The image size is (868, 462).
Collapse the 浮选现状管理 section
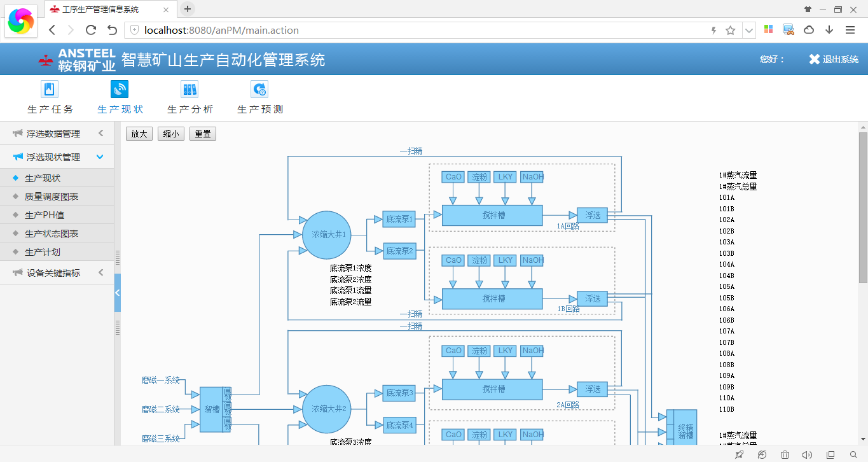[x=57, y=157]
